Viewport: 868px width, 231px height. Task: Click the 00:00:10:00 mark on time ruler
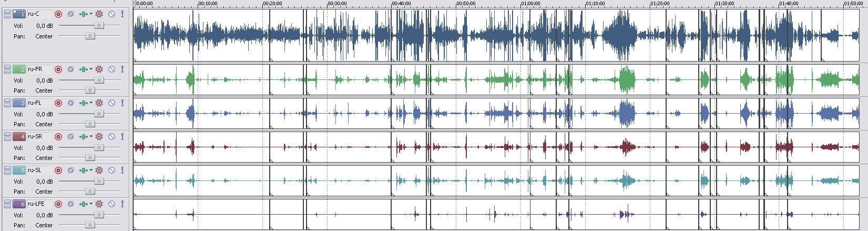209,4
